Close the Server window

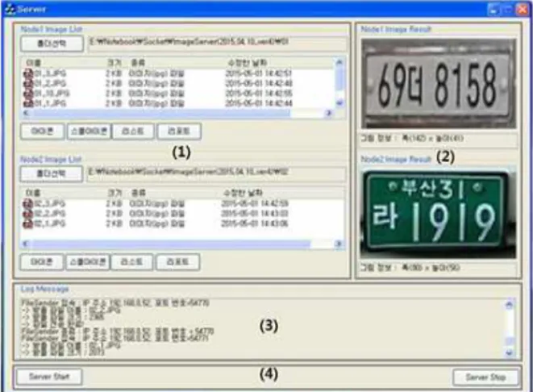pos(522,9)
